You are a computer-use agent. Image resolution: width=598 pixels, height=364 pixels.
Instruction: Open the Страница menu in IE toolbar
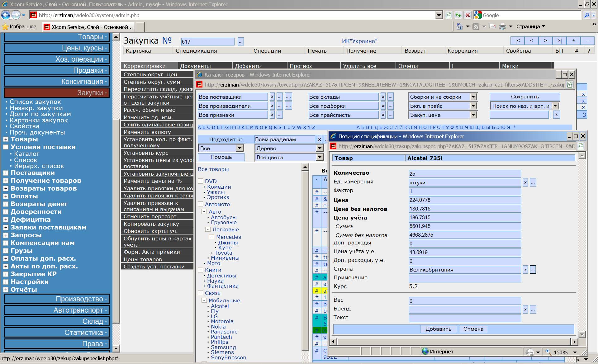pyautogui.click(x=530, y=27)
